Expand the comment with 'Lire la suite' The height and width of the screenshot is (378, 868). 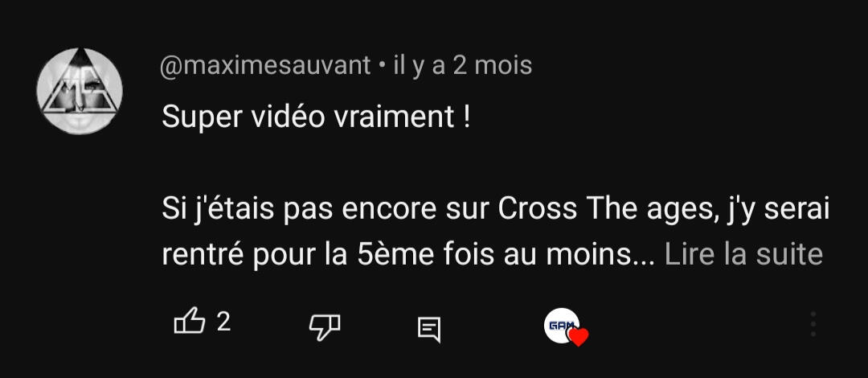point(743,254)
